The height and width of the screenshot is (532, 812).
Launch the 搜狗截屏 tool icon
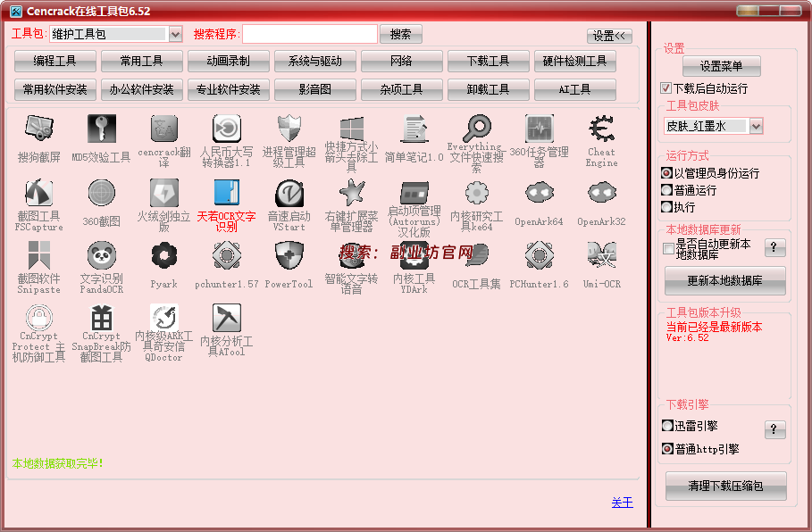[x=38, y=129]
